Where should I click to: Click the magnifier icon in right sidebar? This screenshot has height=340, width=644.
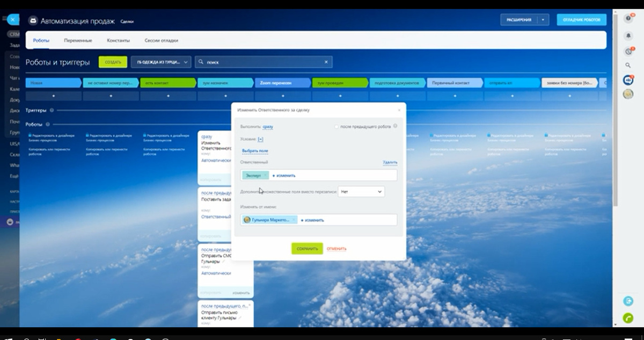pyautogui.click(x=628, y=65)
